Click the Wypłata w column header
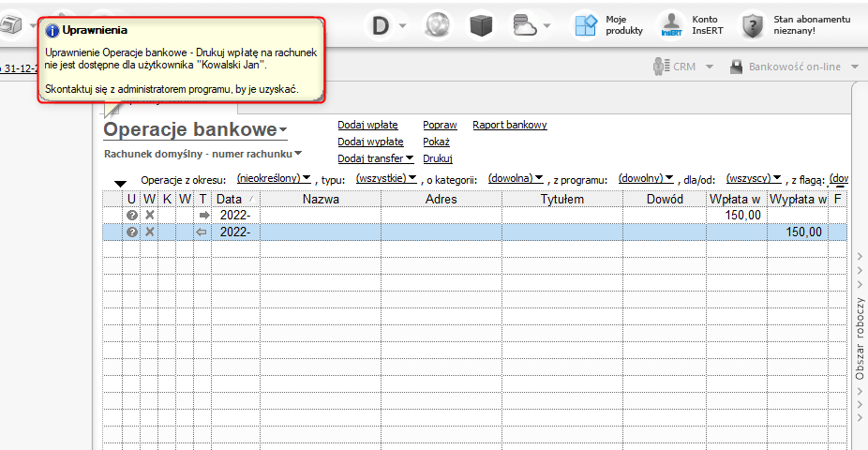This screenshot has height=450, width=868. (x=797, y=199)
